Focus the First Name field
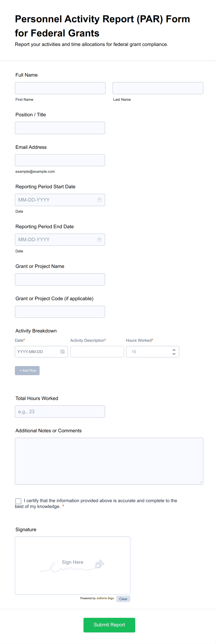The width and height of the screenshot is (216, 644). [60, 88]
